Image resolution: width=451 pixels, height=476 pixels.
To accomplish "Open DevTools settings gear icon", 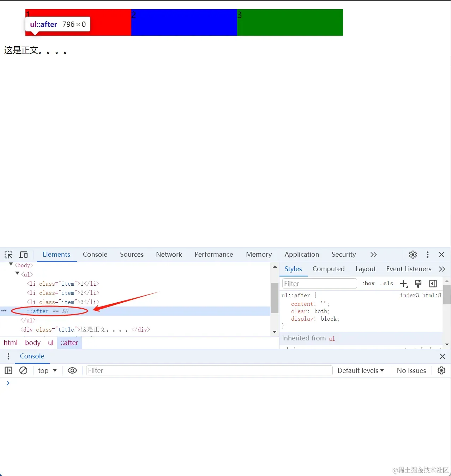I will [413, 255].
